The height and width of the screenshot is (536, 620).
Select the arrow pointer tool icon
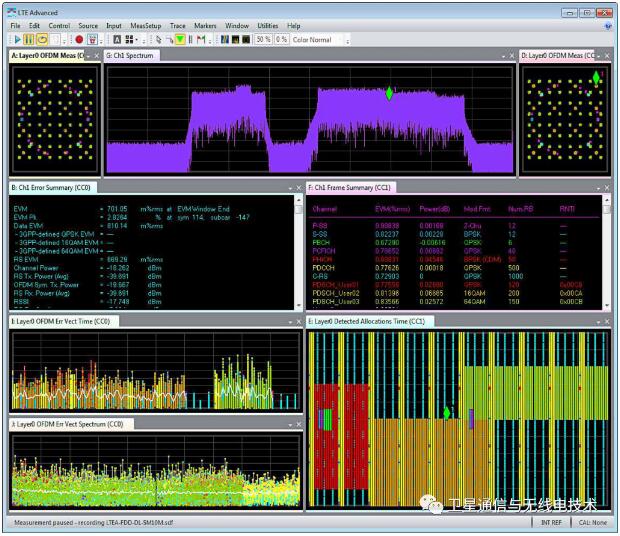point(157,39)
